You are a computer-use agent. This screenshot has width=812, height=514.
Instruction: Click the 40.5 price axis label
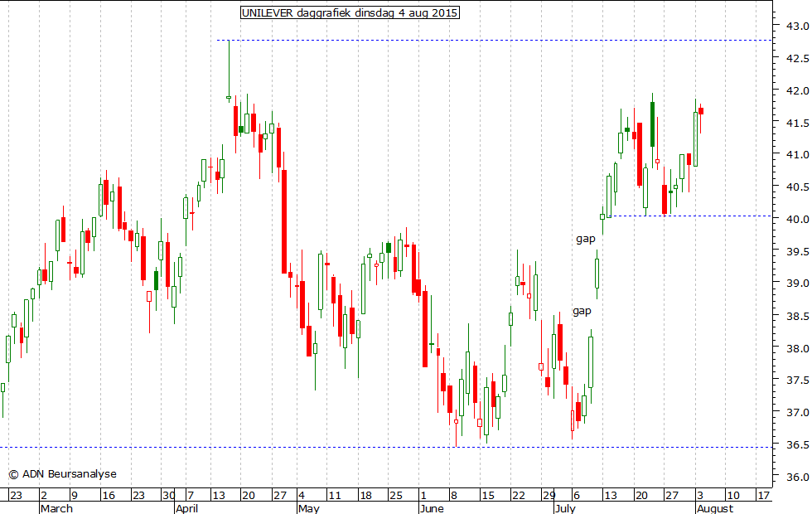pyautogui.click(x=798, y=187)
